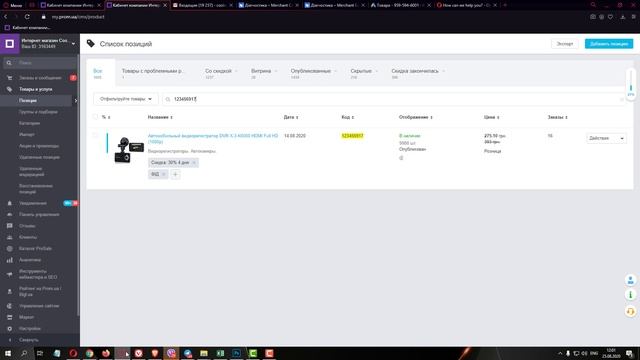Open the Windows Start menu
Viewport: 640px width, 360px height.
tap(8, 353)
